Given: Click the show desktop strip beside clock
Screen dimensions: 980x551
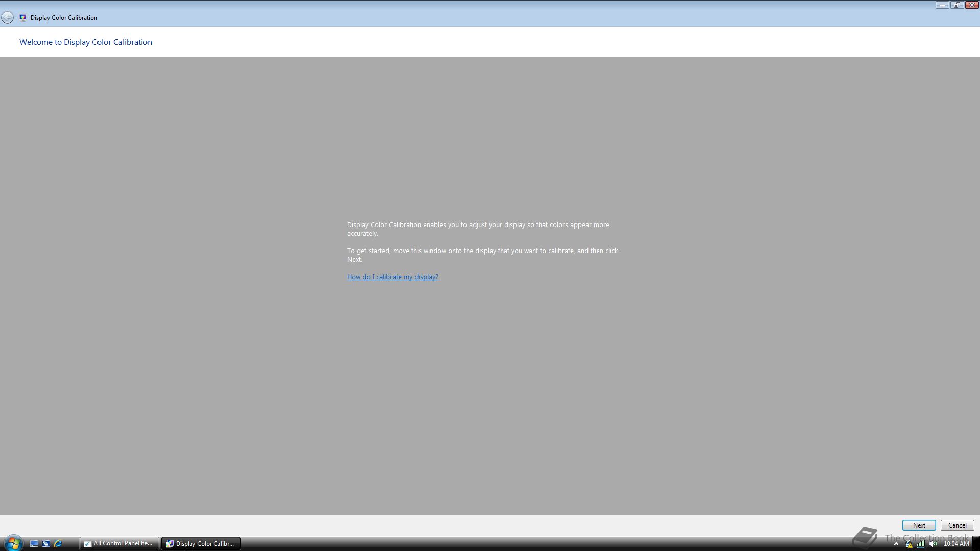Looking at the screenshot, I should [x=976, y=544].
